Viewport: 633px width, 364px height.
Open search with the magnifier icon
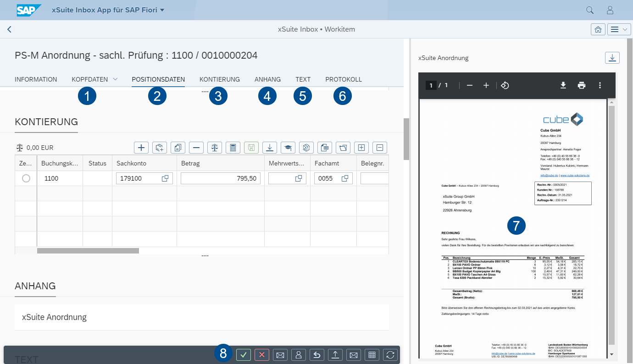pos(589,9)
